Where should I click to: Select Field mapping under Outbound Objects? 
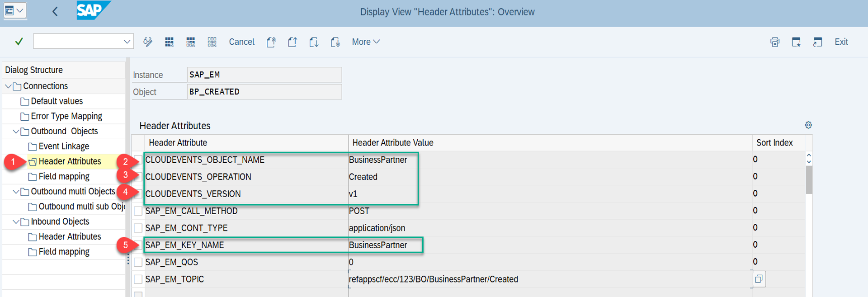tap(64, 176)
